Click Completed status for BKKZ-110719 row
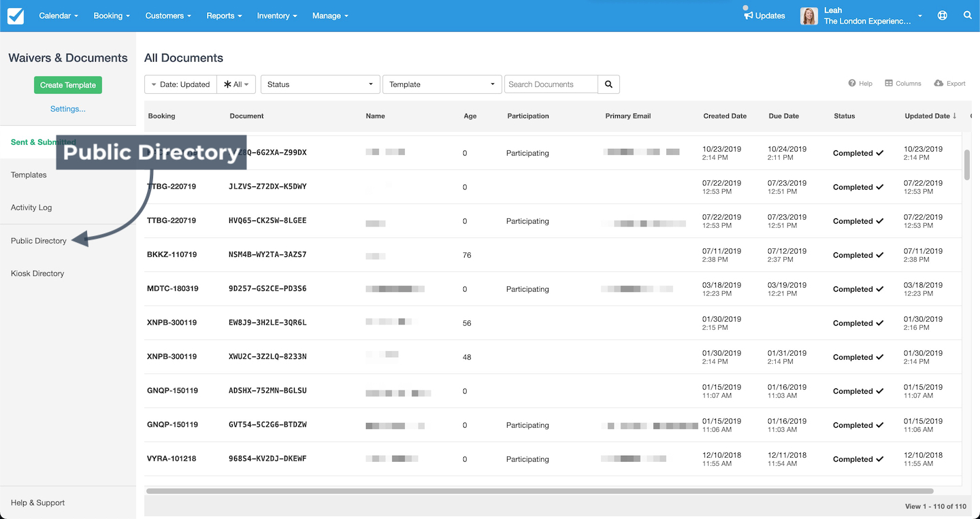980x519 pixels. click(858, 255)
